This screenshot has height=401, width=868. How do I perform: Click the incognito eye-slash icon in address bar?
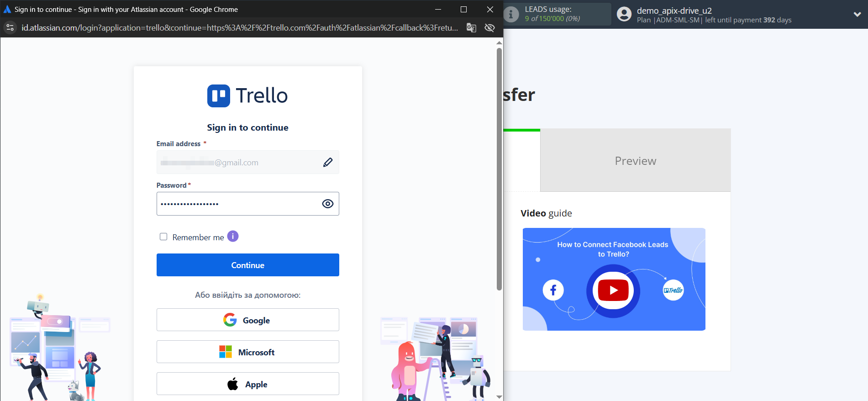[489, 28]
